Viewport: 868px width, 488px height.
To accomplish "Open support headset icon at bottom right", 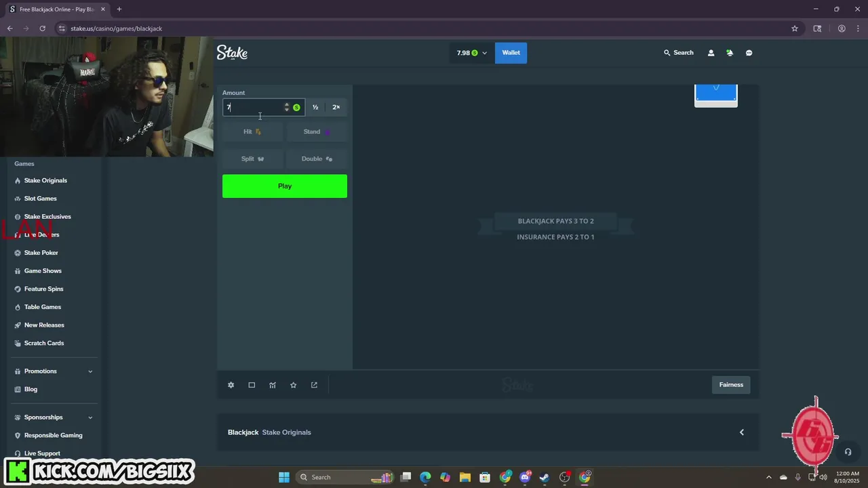I will point(848,452).
